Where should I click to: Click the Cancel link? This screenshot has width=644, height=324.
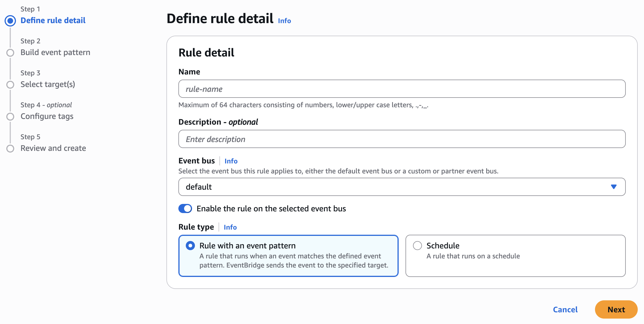tap(565, 309)
